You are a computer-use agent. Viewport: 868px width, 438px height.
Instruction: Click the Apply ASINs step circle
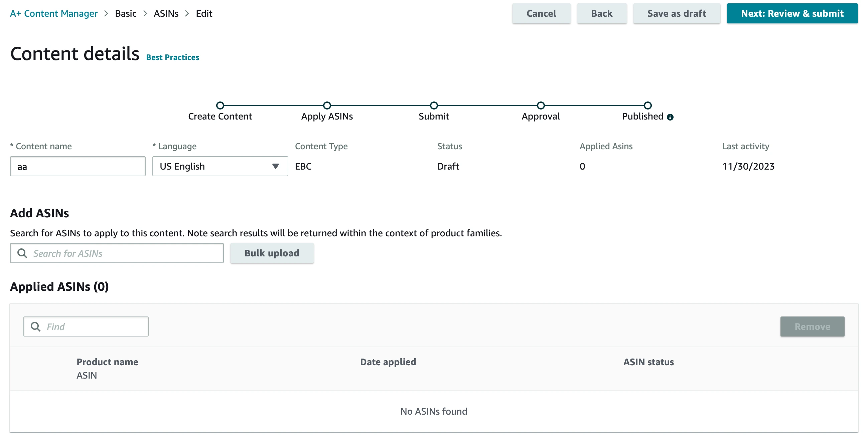[327, 105]
